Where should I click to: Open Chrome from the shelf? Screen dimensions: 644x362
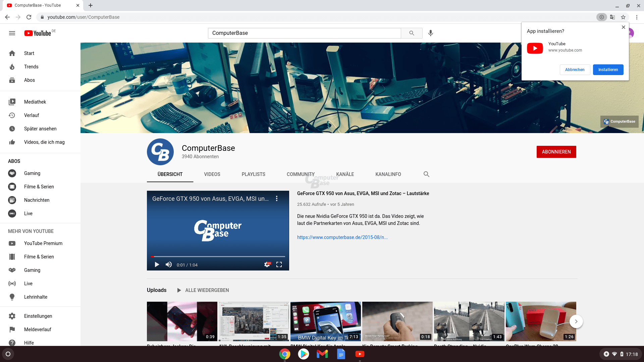pyautogui.click(x=285, y=354)
